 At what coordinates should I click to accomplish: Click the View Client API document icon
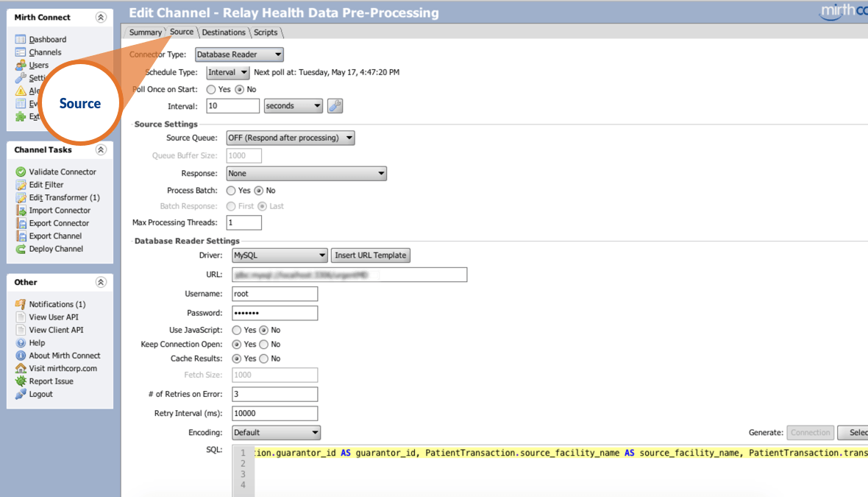21,330
